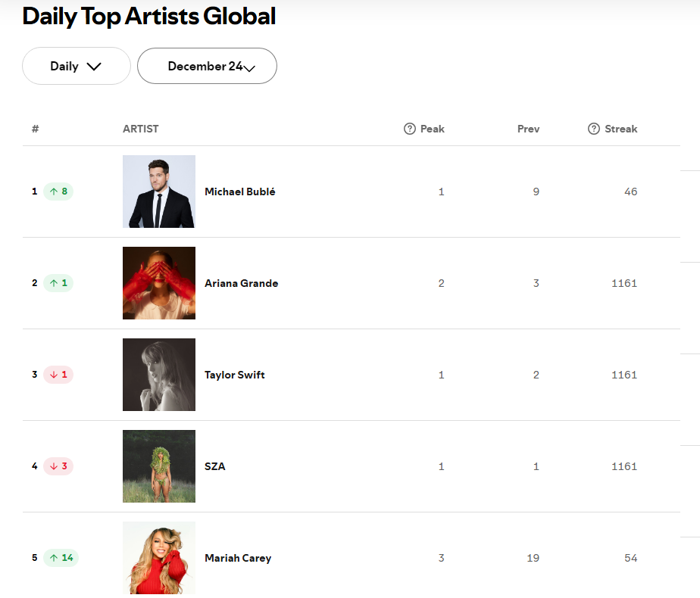Open the December 24 date dropdown

click(207, 66)
